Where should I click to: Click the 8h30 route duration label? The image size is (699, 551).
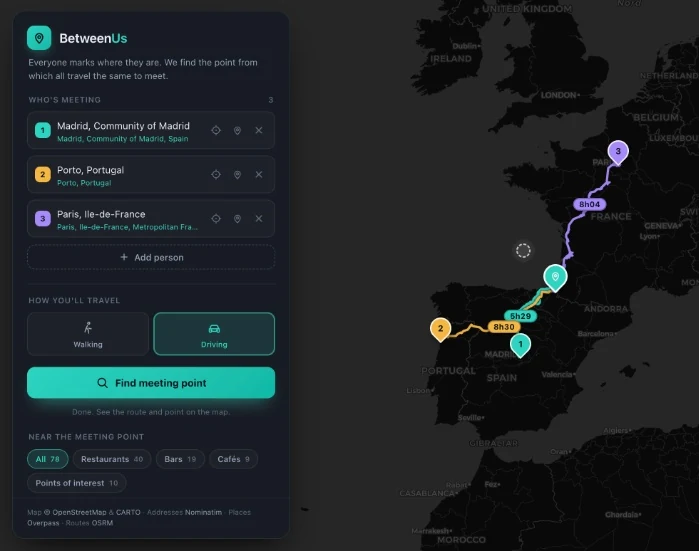coord(504,327)
